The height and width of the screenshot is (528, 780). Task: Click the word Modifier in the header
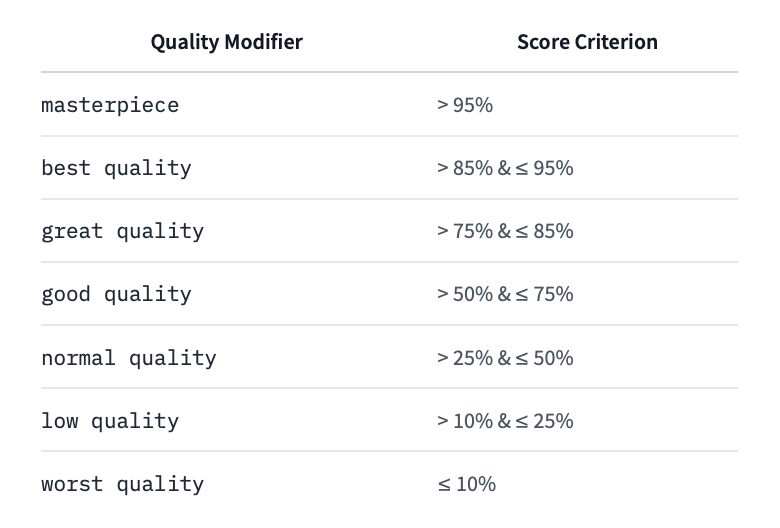264,42
